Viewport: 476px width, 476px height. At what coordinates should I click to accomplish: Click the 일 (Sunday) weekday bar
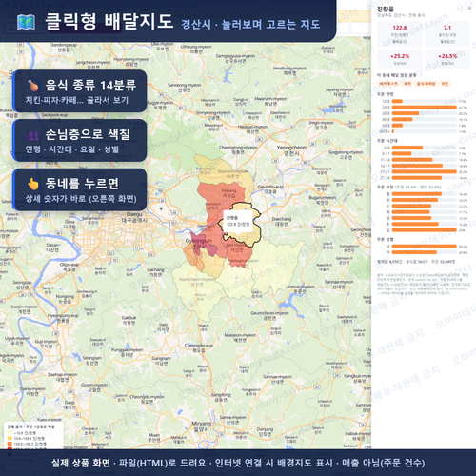coord(425,230)
